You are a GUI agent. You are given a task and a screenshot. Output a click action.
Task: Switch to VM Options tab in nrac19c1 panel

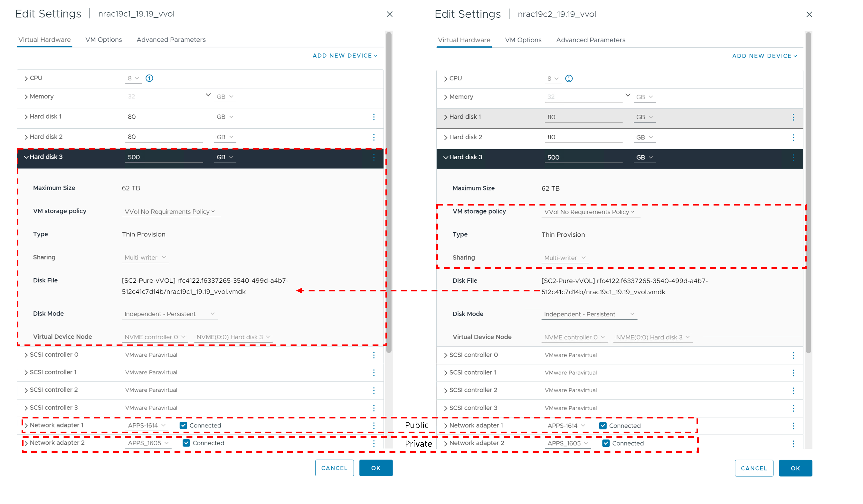(x=103, y=40)
